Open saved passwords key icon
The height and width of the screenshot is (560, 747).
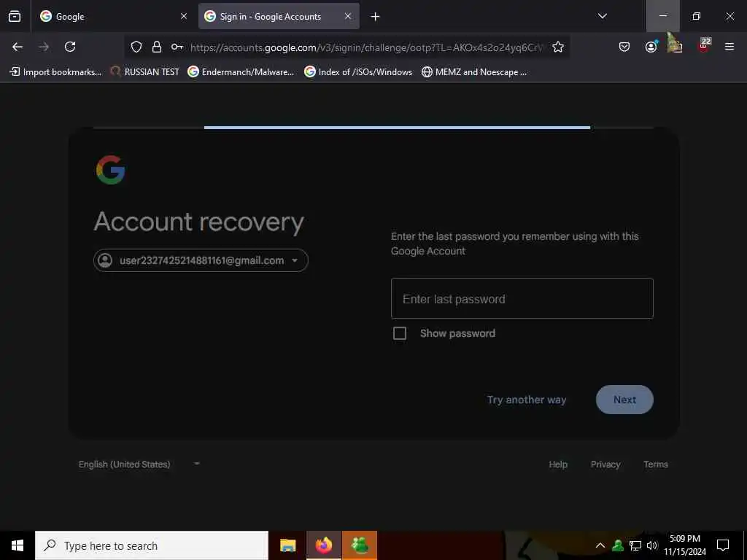[177, 47]
